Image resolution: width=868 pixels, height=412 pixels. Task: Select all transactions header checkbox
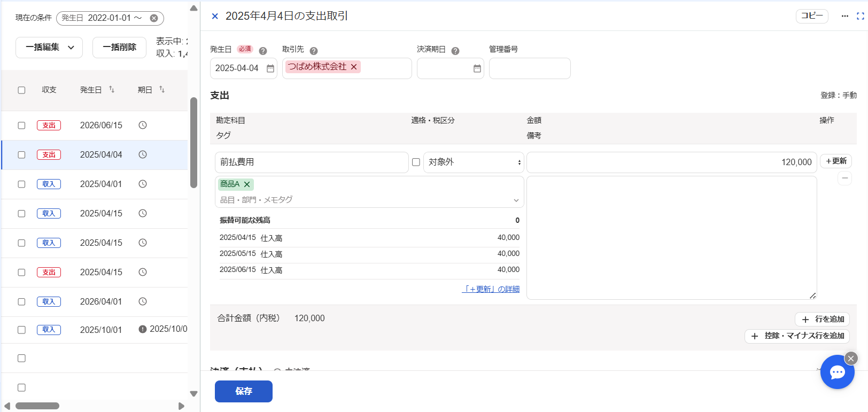(21, 90)
